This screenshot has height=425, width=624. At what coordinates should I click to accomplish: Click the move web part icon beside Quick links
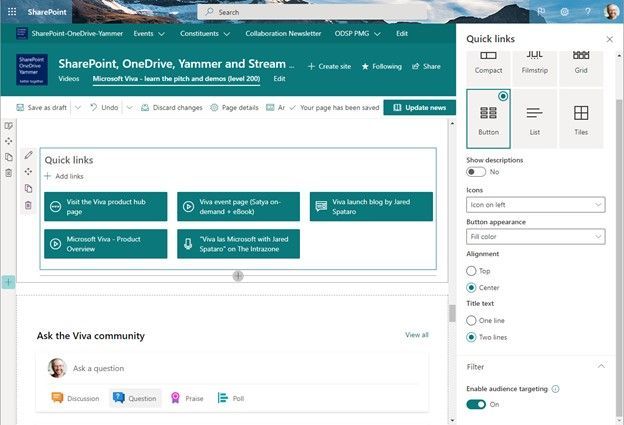pyautogui.click(x=28, y=172)
